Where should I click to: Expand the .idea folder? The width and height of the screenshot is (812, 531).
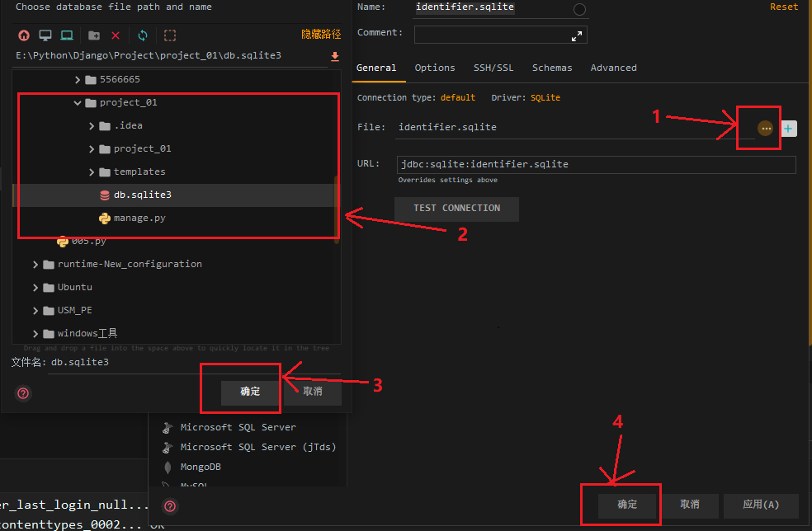pos(92,126)
